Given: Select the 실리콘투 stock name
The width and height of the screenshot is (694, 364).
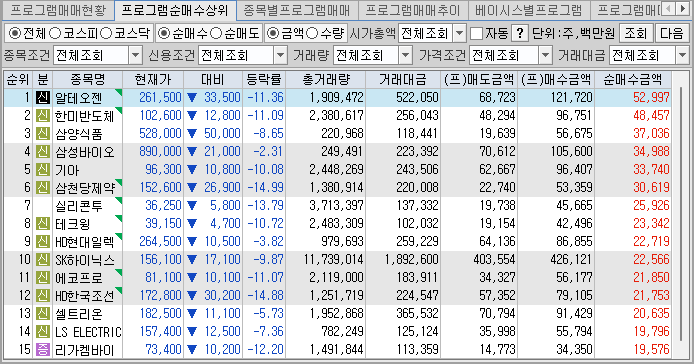Looking at the screenshot, I should point(78,206).
